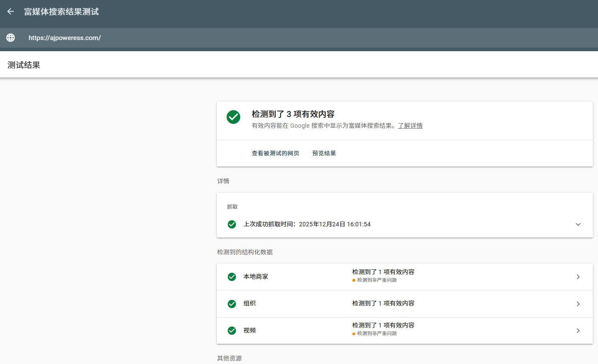Expand the 抓取 crawl details chevron
The width and height of the screenshot is (598, 364).
pos(578,224)
